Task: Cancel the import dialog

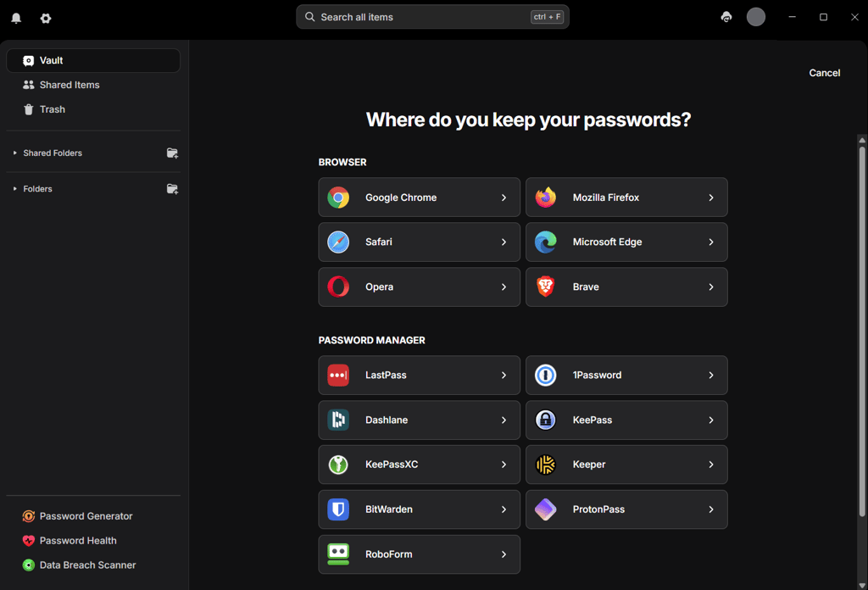Action: click(824, 73)
